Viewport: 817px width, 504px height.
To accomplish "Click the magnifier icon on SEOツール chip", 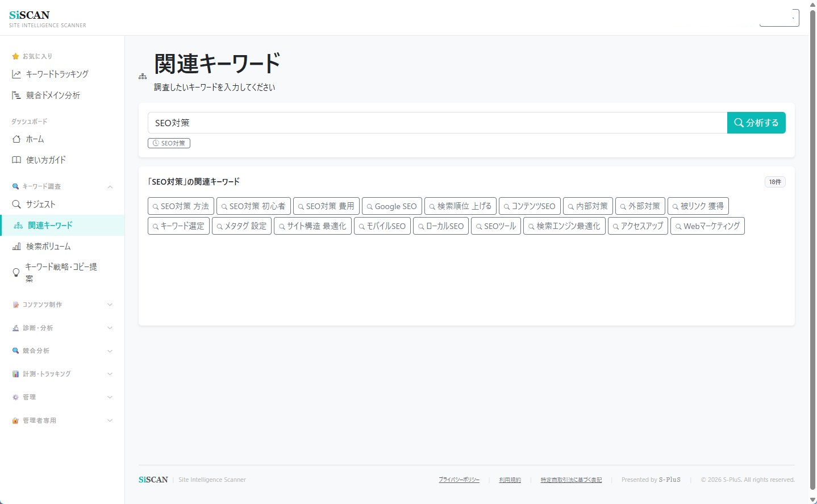I will [478, 227].
